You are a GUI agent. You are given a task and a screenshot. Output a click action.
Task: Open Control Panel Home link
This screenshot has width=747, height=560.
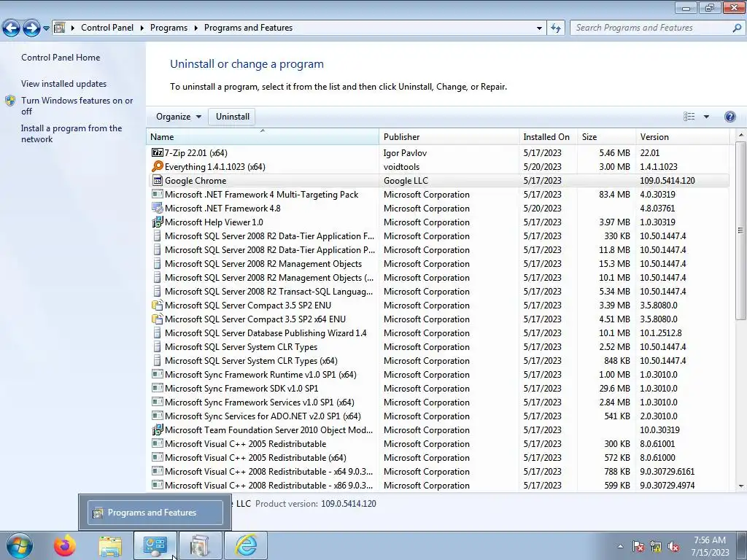61,57
